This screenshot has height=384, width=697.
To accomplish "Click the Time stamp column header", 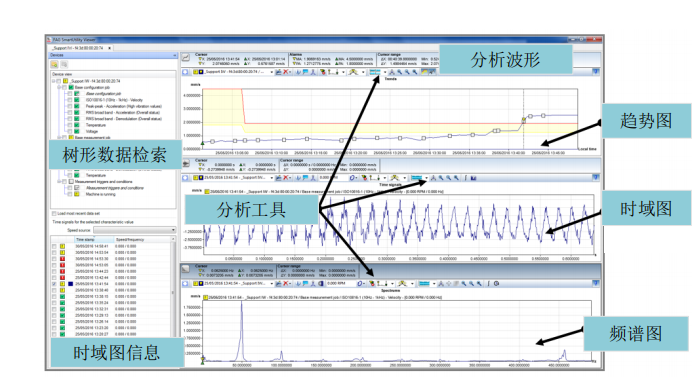I will [x=85, y=240].
